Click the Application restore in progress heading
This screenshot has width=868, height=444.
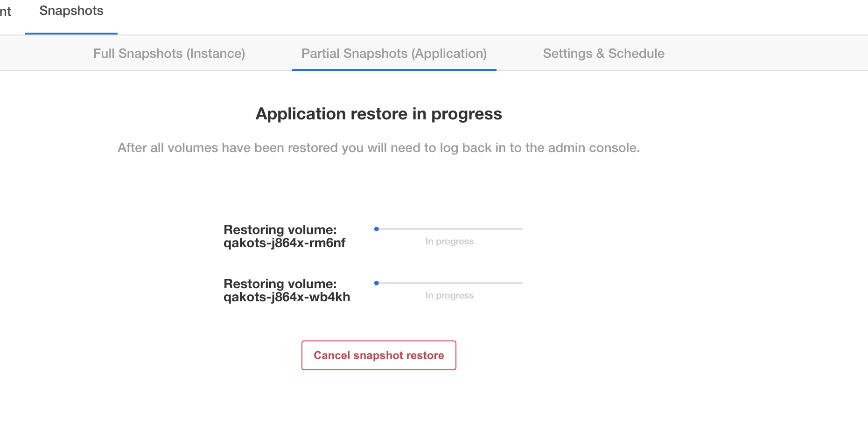(x=378, y=113)
